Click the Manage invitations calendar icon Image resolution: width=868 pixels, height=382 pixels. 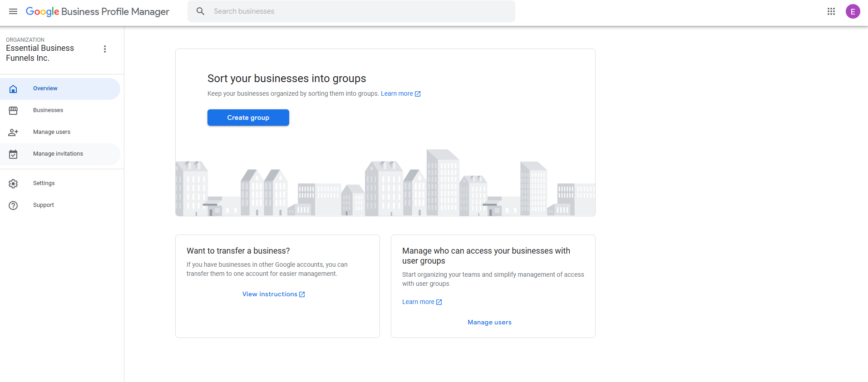[13, 154]
